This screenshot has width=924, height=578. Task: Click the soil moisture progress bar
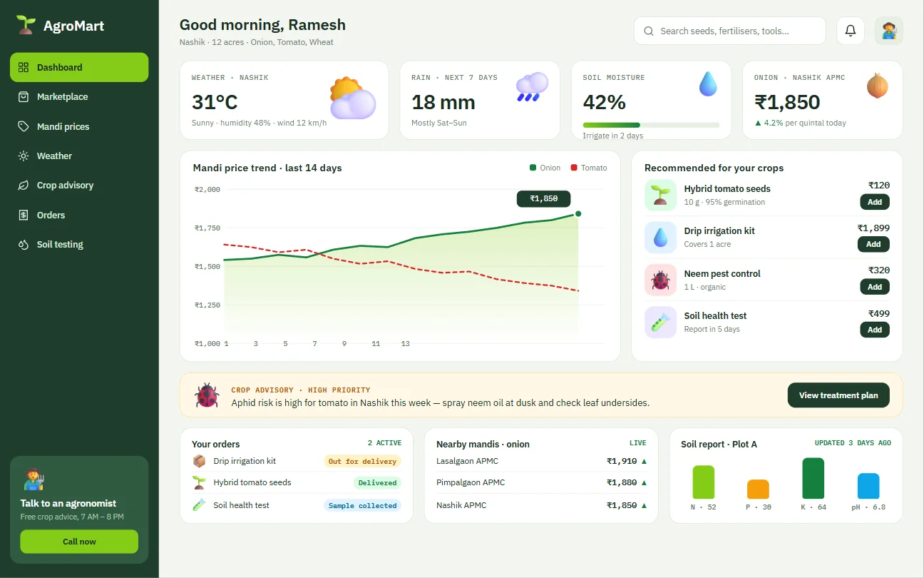651,125
